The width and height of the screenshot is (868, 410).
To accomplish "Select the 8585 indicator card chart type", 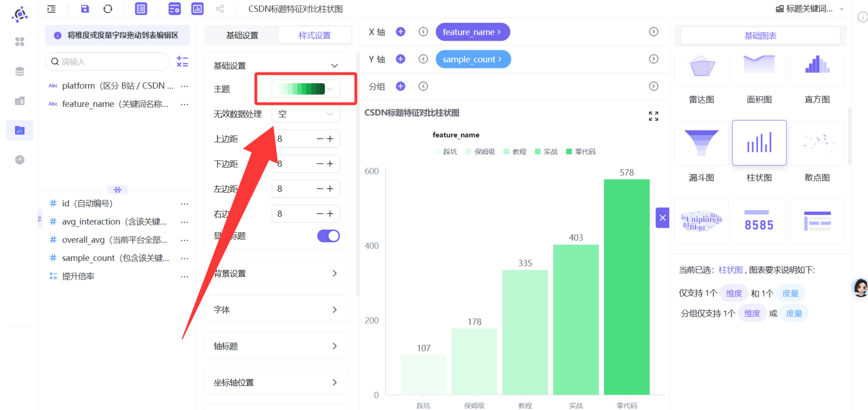I will pyautogui.click(x=759, y=221).
